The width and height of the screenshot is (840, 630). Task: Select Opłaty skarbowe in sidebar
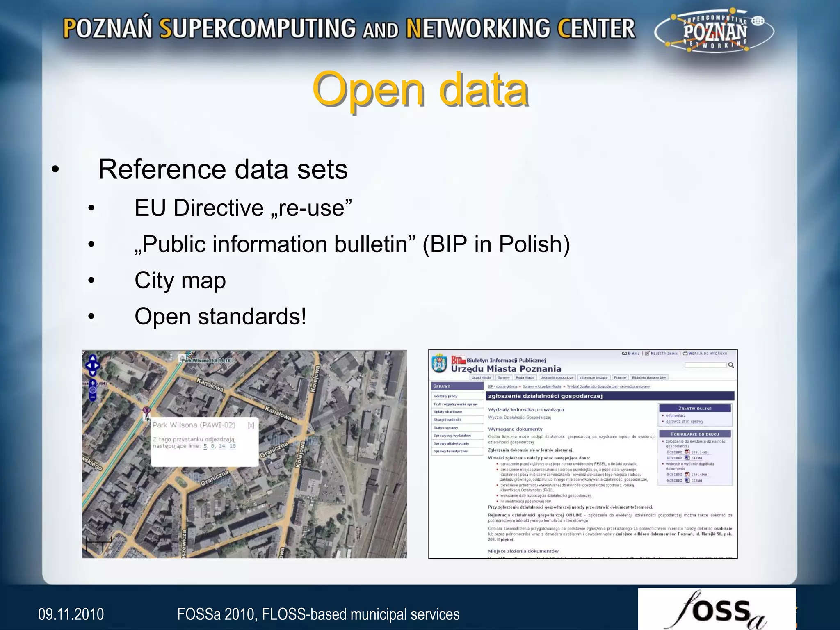(457, 412)
